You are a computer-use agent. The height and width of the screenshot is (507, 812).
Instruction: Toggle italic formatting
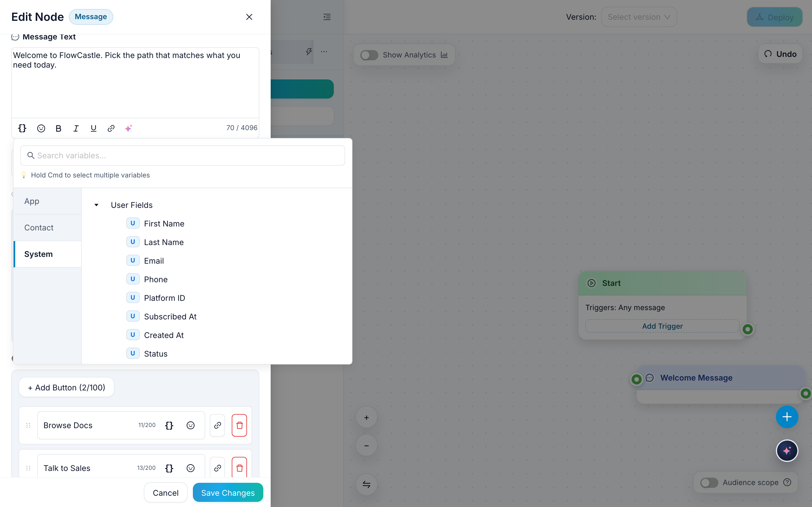76,128
